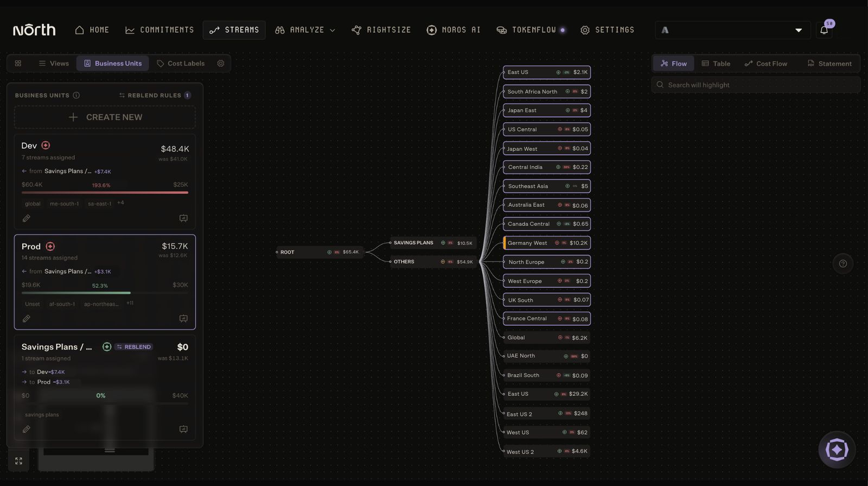Click the Dev budget progress bar
Image resolution: width=868 pixels, height=486 pixels.
point(105,192)
